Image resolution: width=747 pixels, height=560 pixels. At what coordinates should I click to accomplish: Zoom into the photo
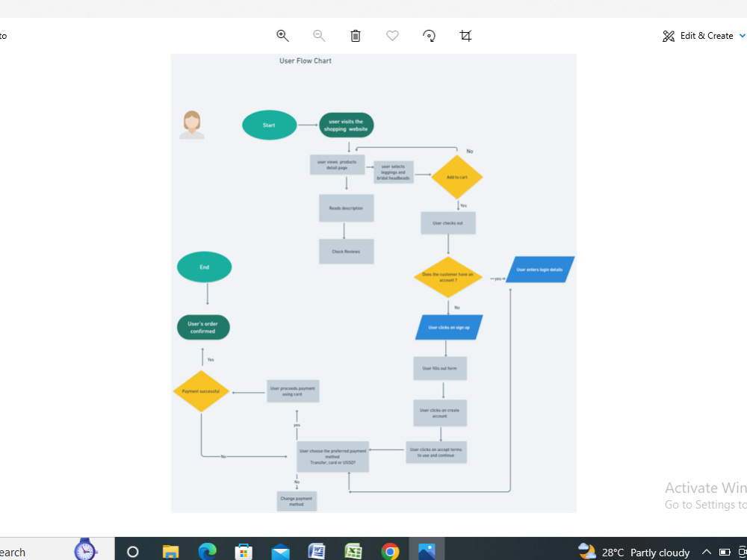[282, 35]
